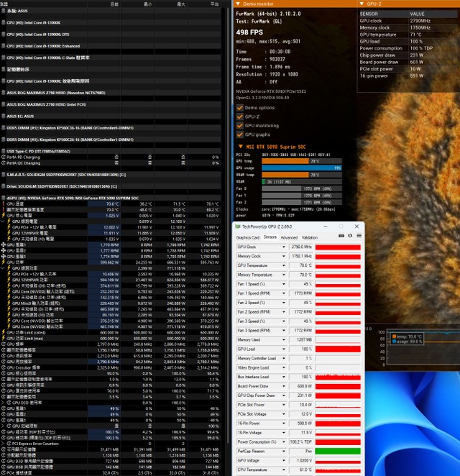Click the lightning icon beside GPU 12VHPWR voltage

click(9, 233)
